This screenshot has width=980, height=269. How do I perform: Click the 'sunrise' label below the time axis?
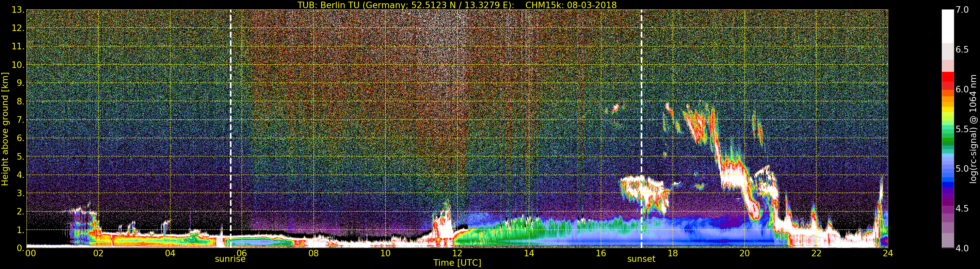point(230,259)
